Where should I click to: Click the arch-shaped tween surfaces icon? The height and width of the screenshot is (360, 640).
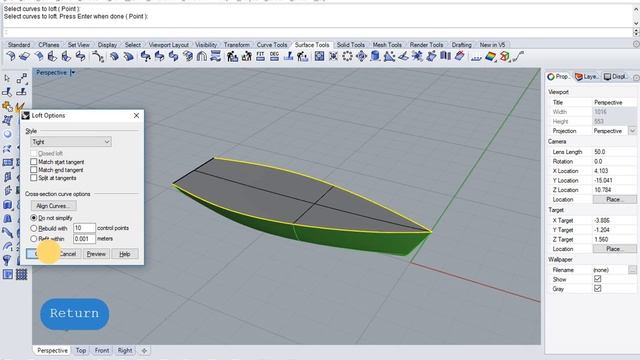pos(202,56)
